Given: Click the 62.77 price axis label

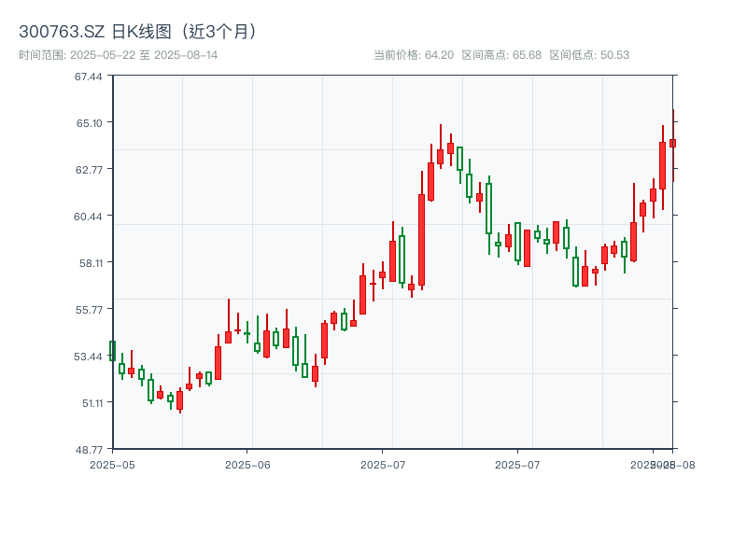Looking at the screenshot, I should (90, 169).
